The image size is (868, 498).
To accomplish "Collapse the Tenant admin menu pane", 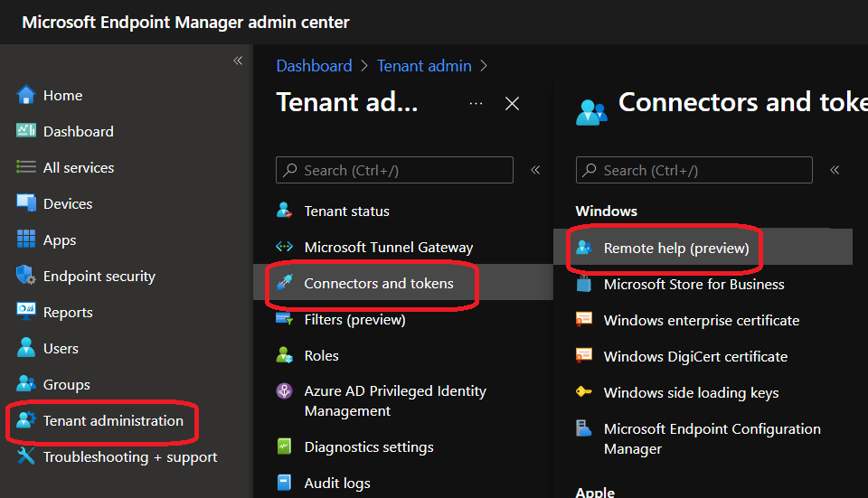I will tap(535, 170).
